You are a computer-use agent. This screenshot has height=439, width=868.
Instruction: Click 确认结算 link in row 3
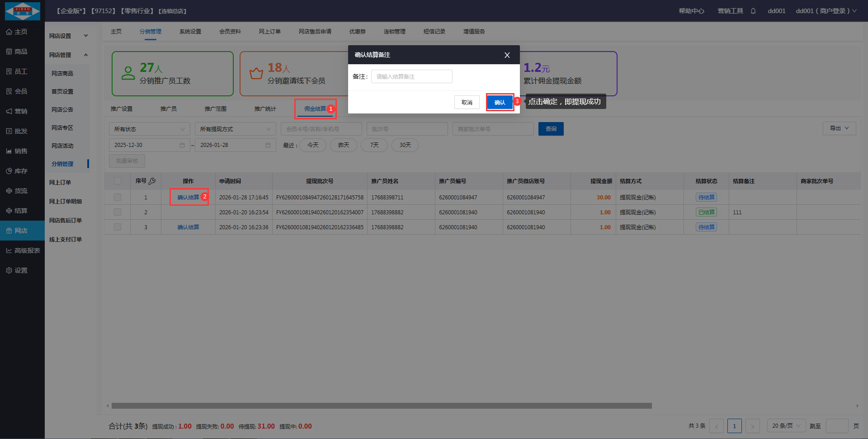(188, 227)
